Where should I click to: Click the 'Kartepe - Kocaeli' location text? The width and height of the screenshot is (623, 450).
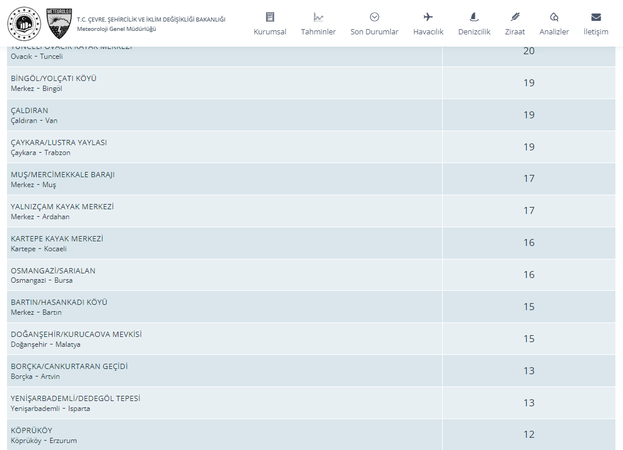(39, 249)
